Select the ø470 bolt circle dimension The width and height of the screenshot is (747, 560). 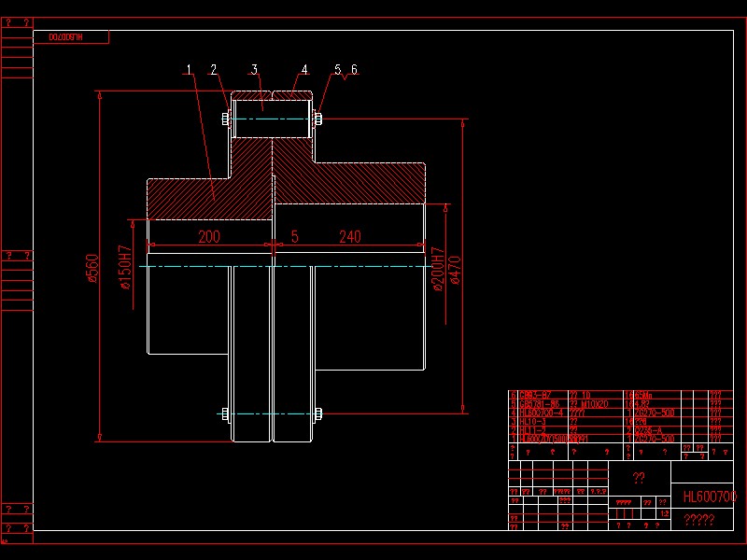[x=455, y=271]
